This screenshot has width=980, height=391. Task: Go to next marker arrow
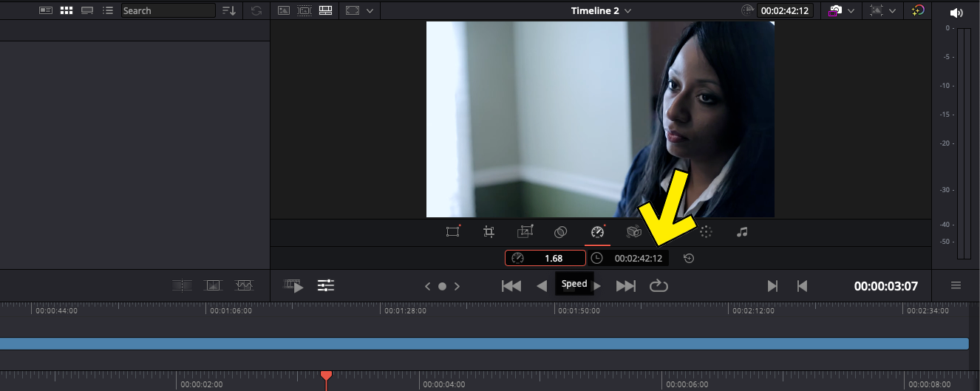[x=457, y=286]
